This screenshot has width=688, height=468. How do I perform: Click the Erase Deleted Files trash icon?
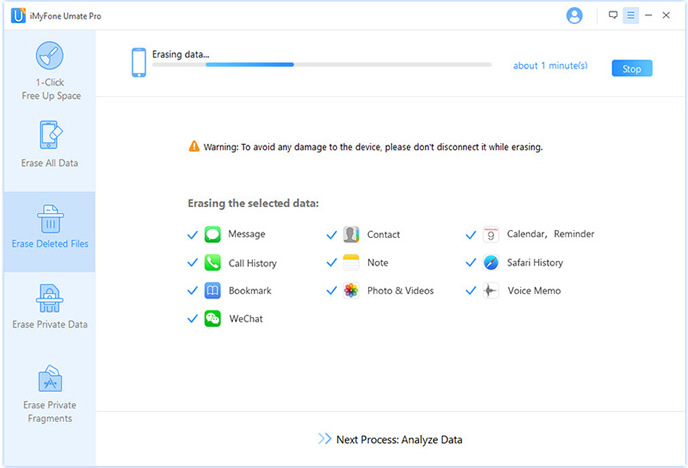(50, 219)
